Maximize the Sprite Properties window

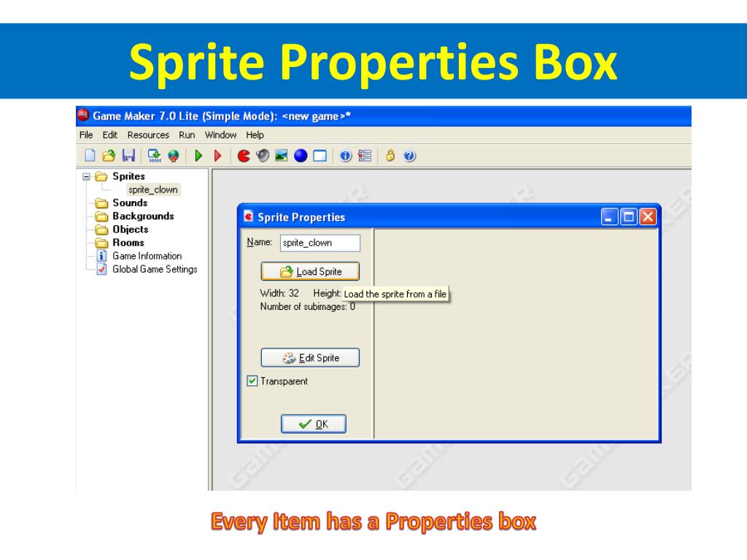click(629, 217)
